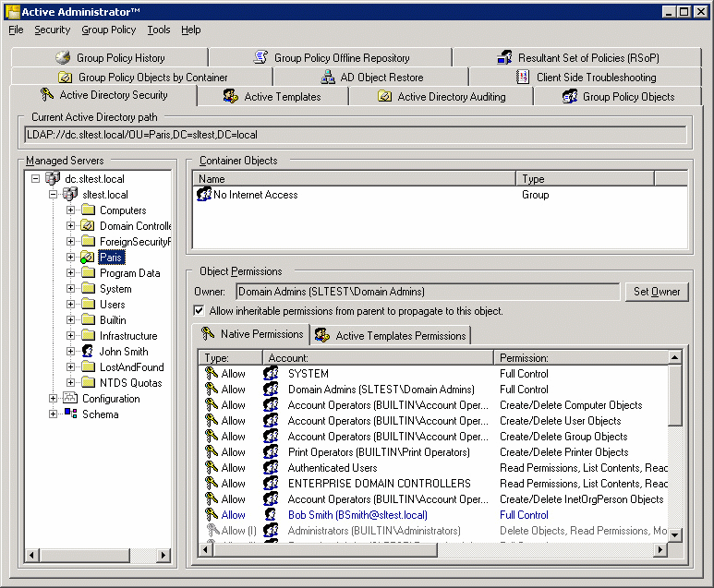
Task: Select the Infrastructure tree item
Action: point(128,336)
